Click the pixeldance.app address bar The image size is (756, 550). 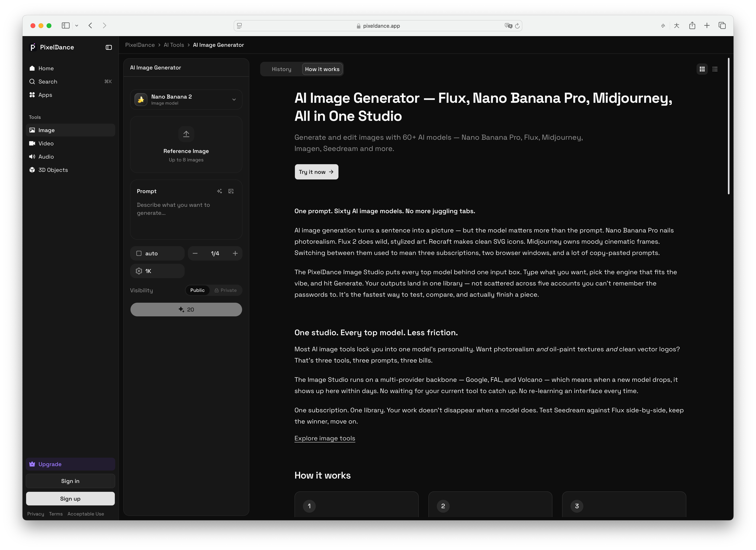pyautogui.click(x=378, y=26)
